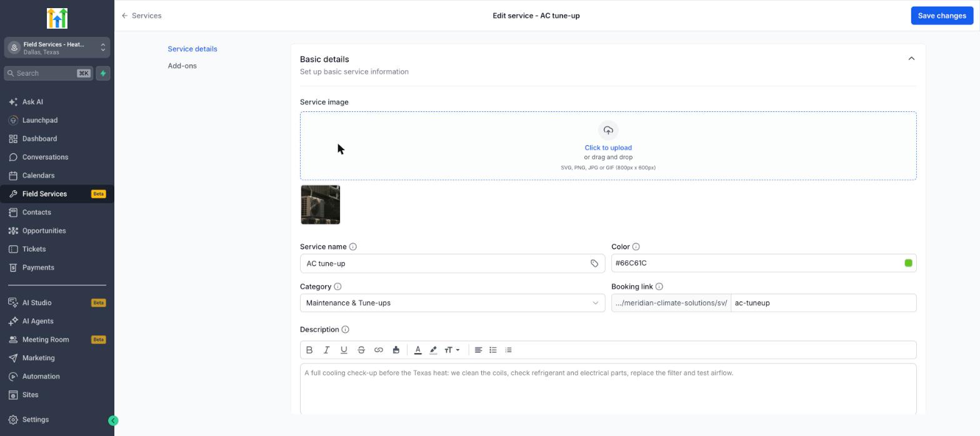Click the clear formatting paint icon
Screen dimensions: 980x436
pos(396,350)
